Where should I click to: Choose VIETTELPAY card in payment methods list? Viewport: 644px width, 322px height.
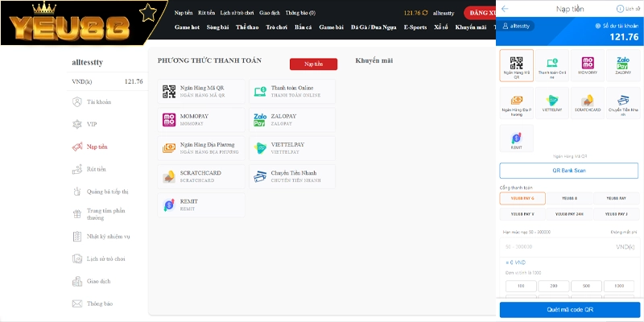292,148
